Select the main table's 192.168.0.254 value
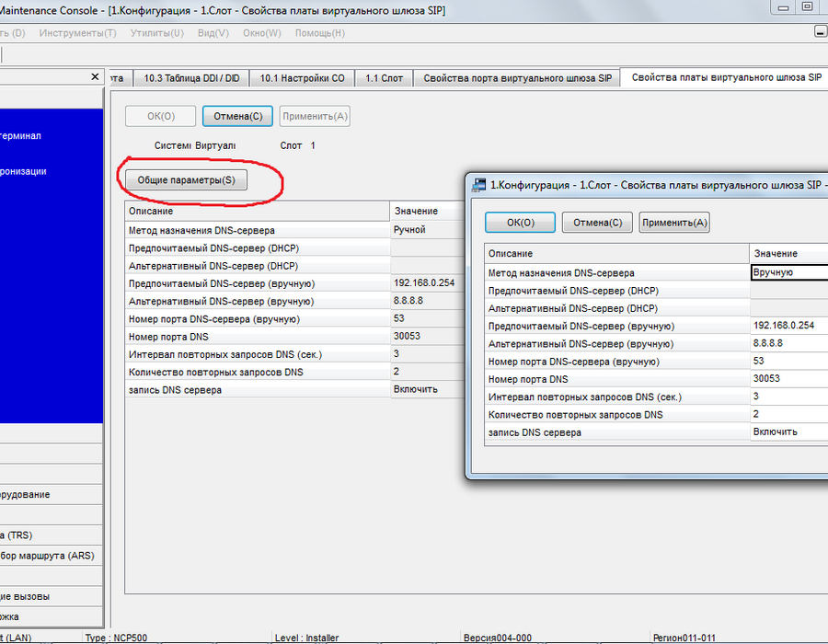Screen dimensions: 828x644 (428, 283)
